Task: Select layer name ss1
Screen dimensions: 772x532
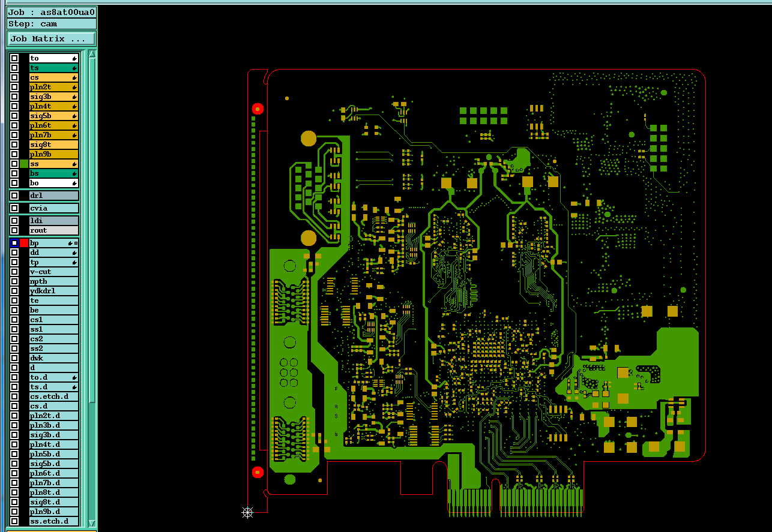Action: (54, 329)
